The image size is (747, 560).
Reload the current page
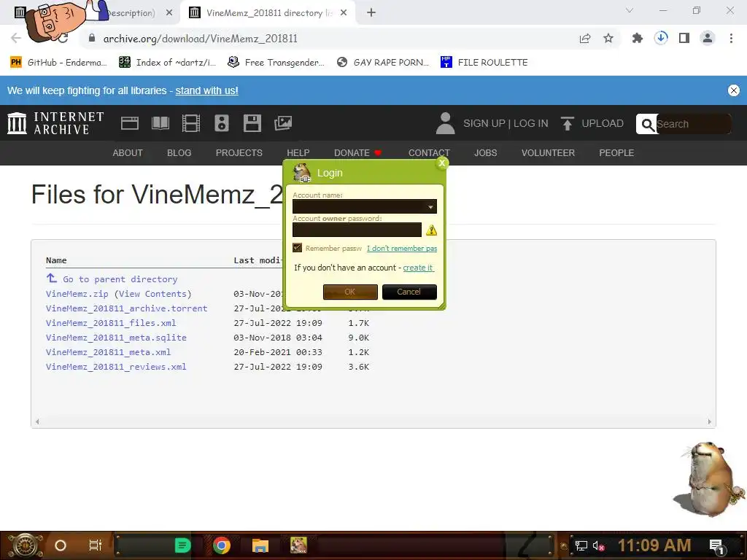[63, 38]
